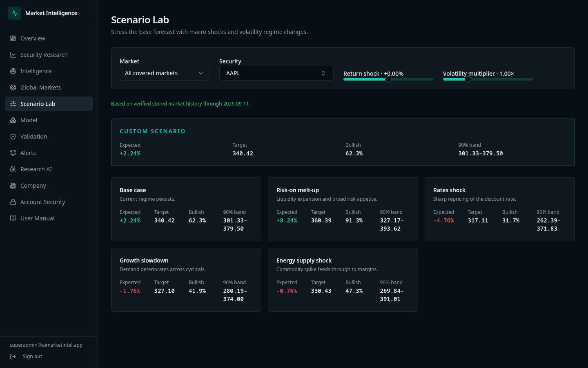Click the Account Security lock icon
Screen dimensions: 588x368
13,202
